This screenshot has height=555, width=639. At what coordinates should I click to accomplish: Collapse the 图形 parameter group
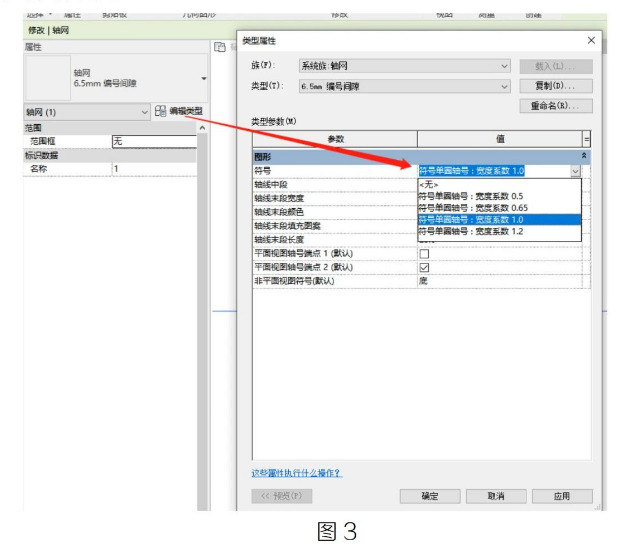[584, 156]
